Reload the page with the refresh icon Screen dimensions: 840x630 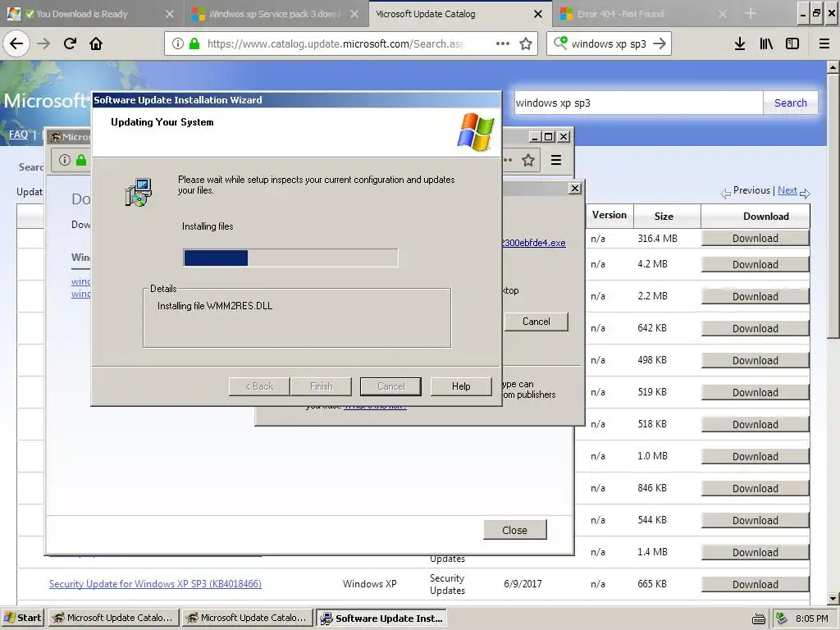70,44
